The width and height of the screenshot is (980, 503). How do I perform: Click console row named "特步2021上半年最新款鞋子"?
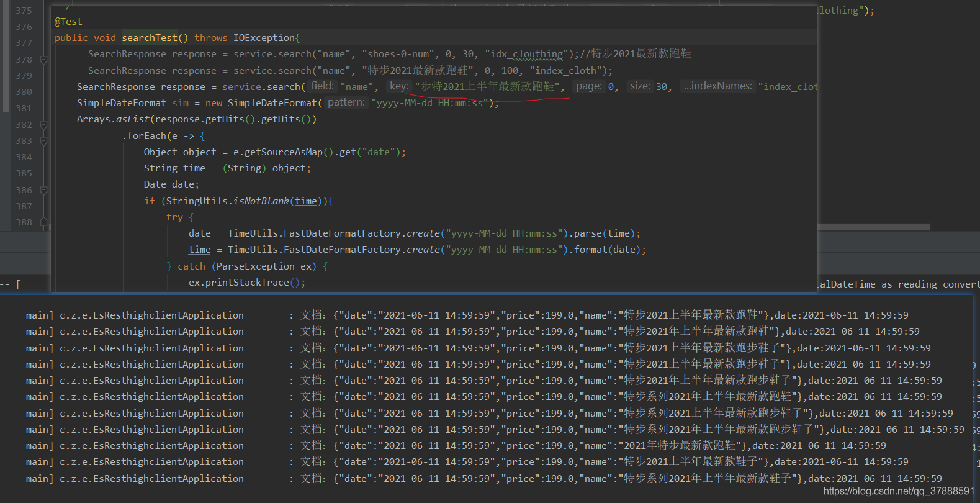point(467,462)
